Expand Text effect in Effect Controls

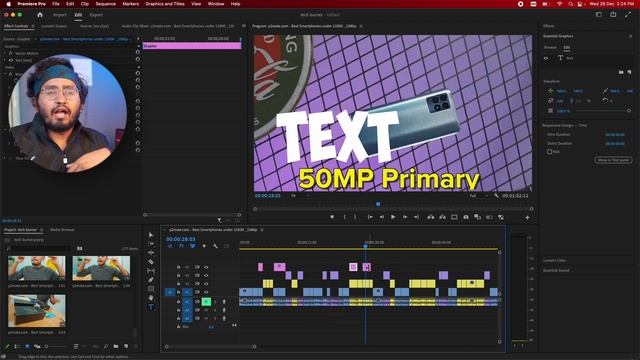point(5,60)
